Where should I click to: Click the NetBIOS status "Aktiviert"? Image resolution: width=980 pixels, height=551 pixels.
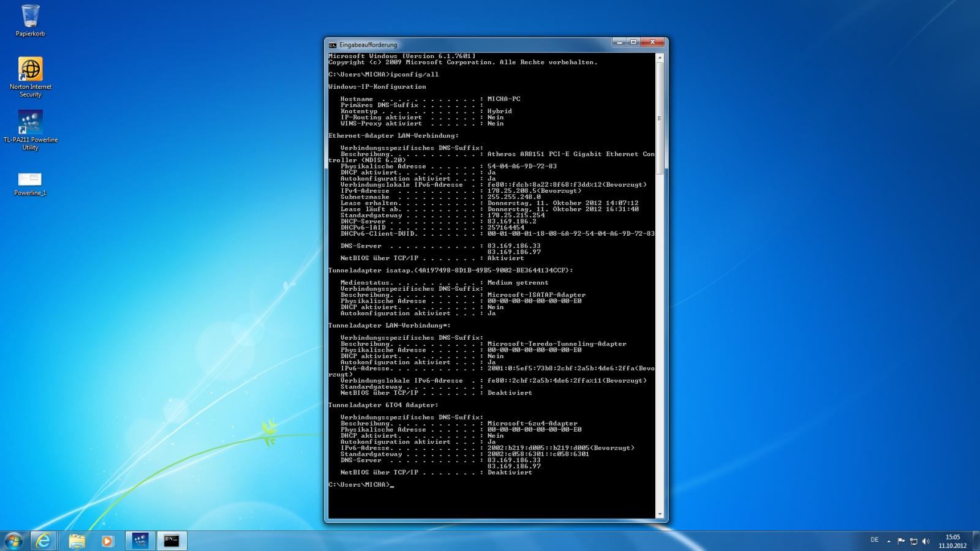[506, 258]
